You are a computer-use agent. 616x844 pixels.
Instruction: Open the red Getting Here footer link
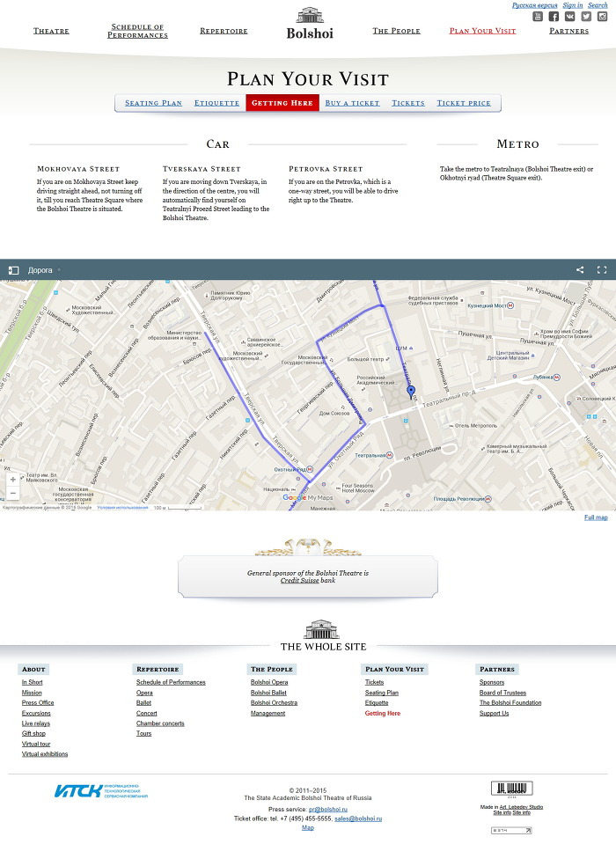383,714
